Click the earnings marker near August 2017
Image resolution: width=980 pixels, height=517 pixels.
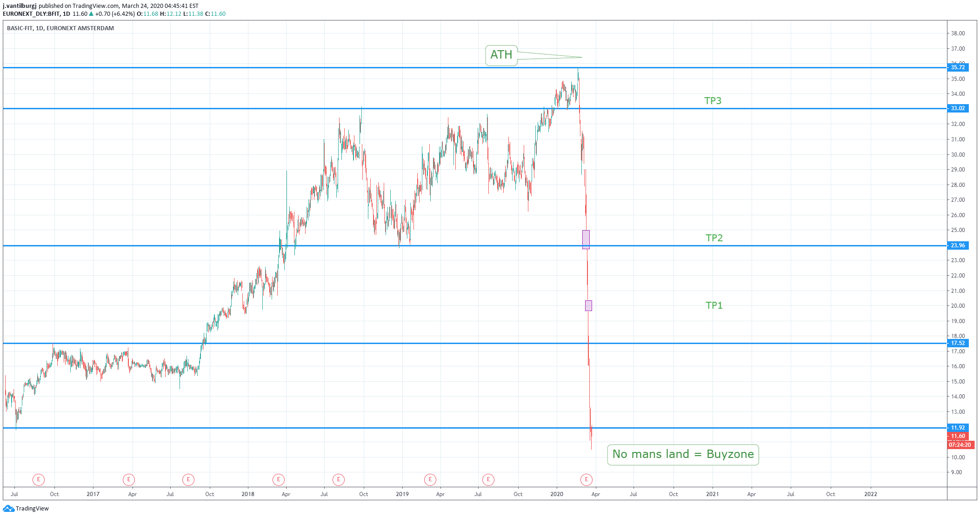(x=188, y=479)
